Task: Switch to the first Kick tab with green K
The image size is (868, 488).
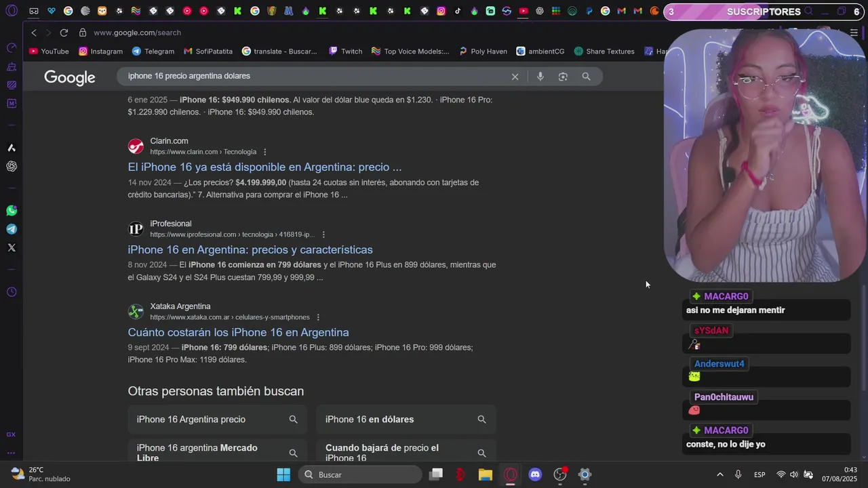Action: tap(238, 11)
